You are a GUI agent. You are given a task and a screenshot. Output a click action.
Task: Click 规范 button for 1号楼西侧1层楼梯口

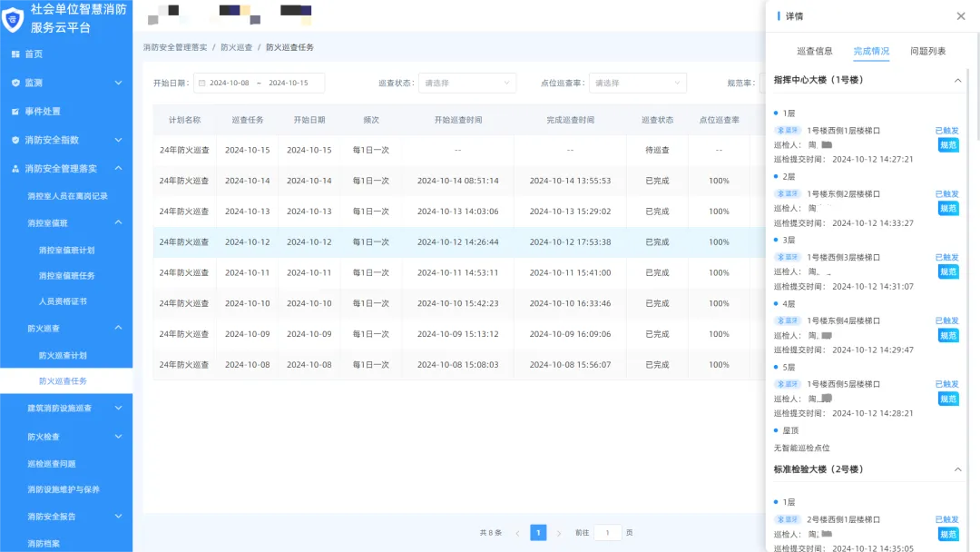(947, 144)
